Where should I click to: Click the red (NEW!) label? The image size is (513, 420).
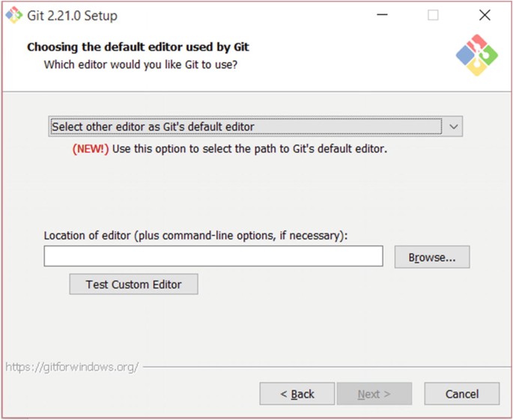pos(91,148)
